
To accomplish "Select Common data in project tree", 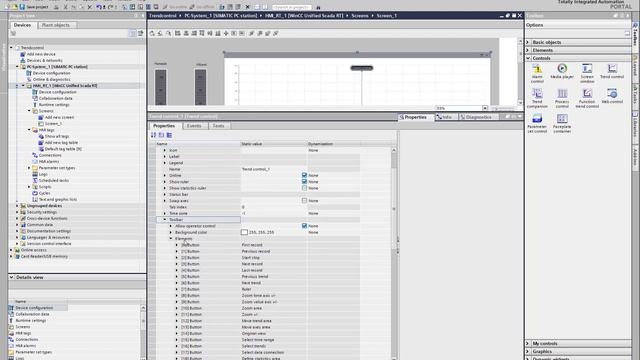I will (40, 224).
